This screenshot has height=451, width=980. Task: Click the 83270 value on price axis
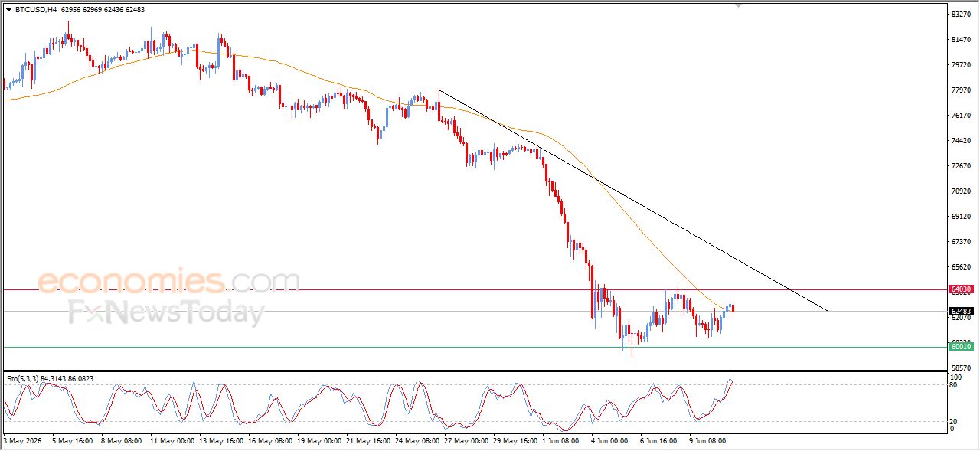tap(961, 14)
